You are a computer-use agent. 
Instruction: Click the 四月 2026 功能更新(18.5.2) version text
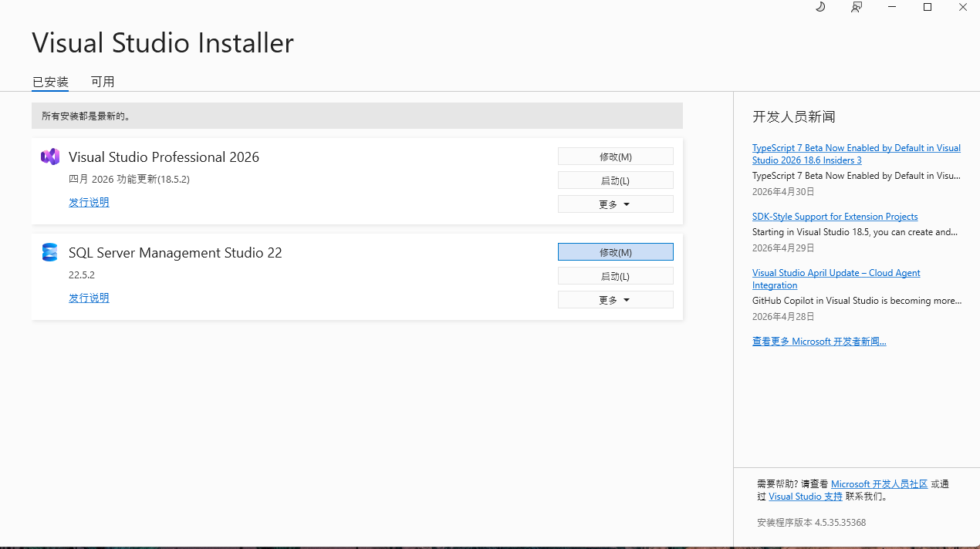click(x=129, y=180)
